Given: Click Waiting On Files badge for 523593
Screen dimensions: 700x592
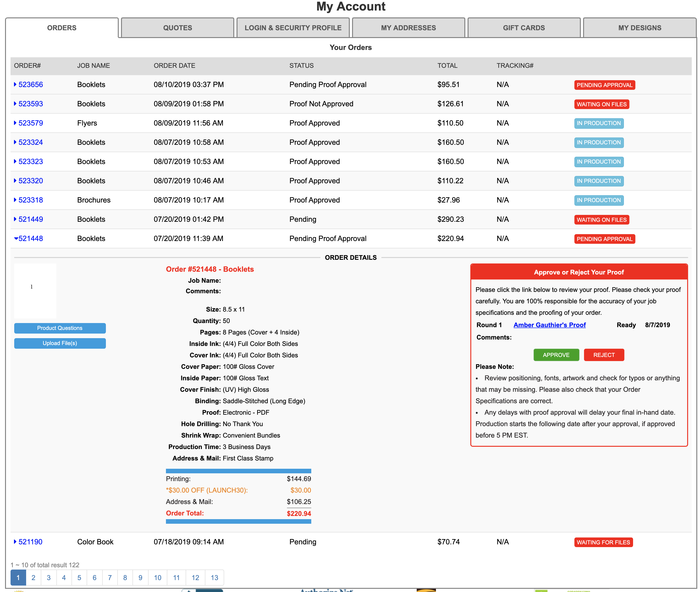Looking at the screenshot, I should pyautogui.click(x=601, y=104).
